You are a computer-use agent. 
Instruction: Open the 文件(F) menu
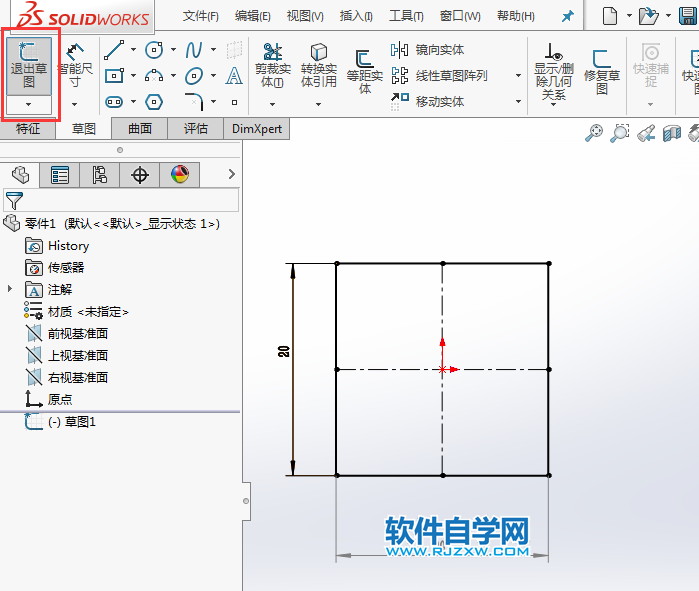[x=201, y=16]
